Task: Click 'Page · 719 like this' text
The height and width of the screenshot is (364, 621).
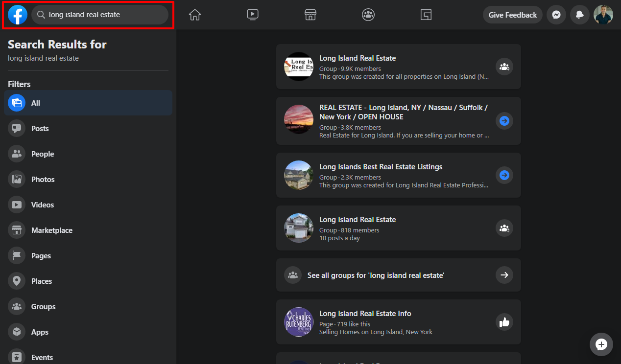Action: (345, 324)
